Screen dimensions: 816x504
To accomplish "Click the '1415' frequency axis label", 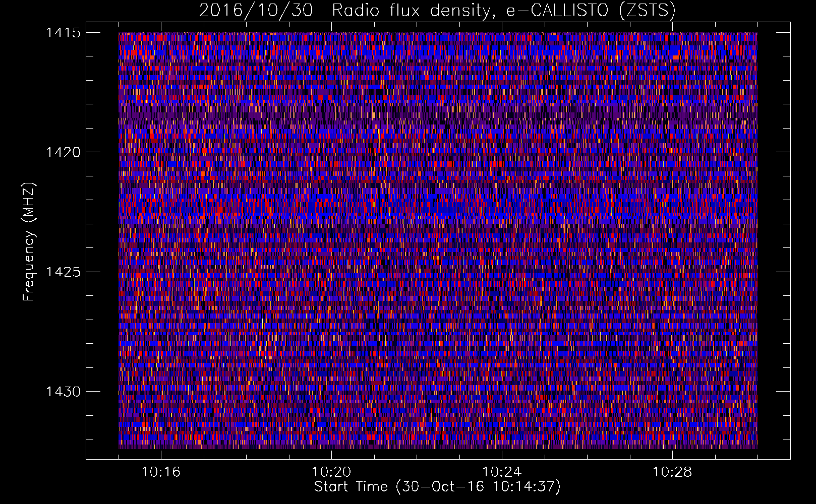I will (63, 33).
